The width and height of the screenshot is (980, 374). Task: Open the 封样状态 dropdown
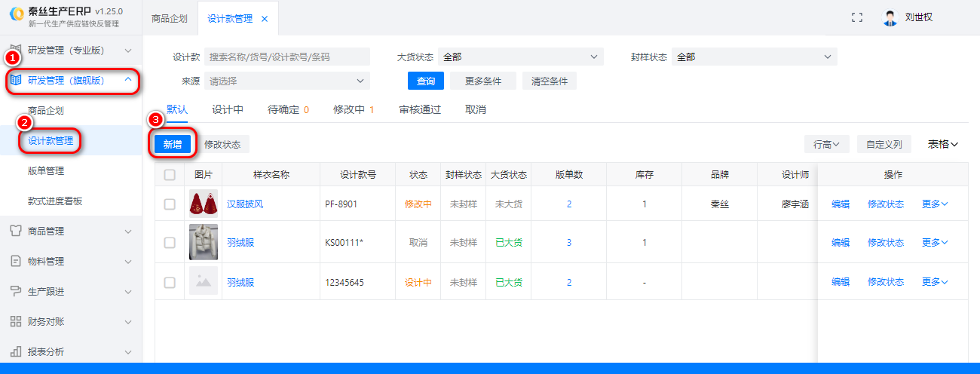coord(754,57)
